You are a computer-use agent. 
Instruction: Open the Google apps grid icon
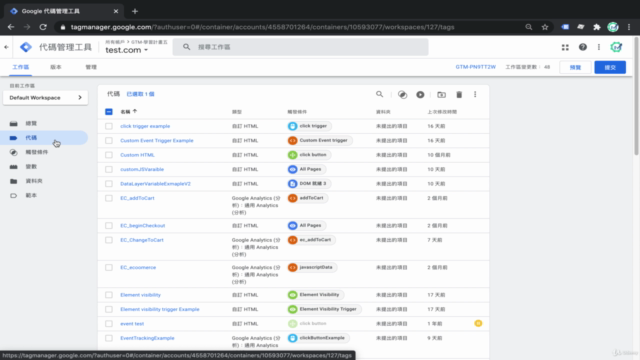tap(565, 47)
